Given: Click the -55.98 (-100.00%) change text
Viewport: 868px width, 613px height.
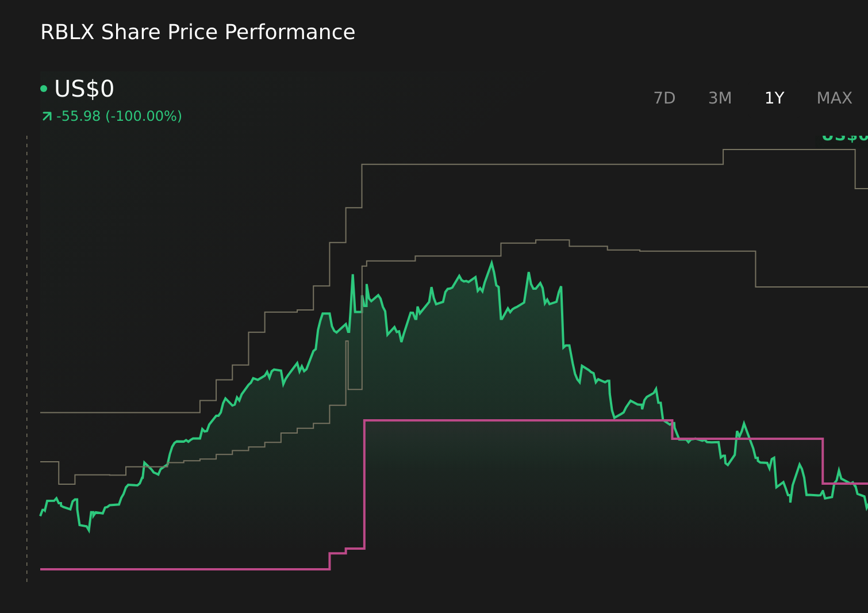Looking at the screenshot, I should click(120, 116).
